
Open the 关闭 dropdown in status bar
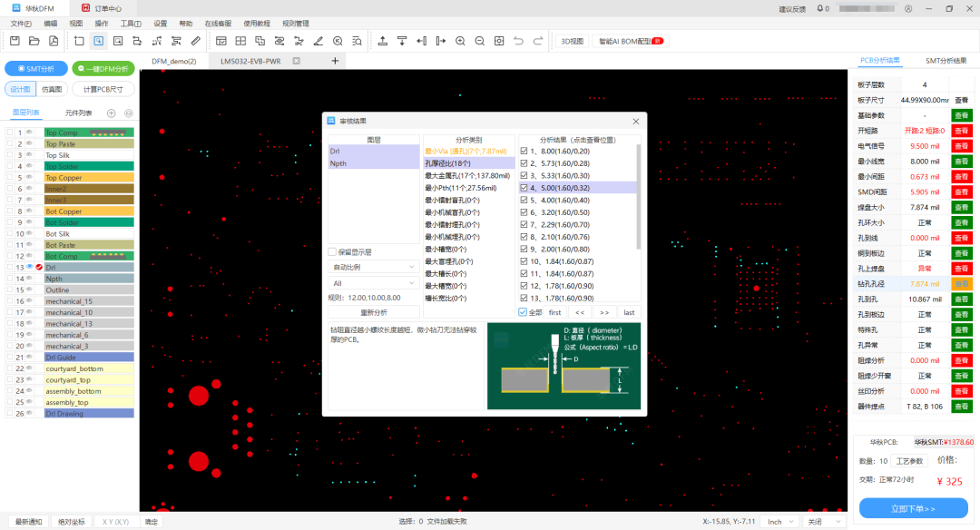point(824,521)
